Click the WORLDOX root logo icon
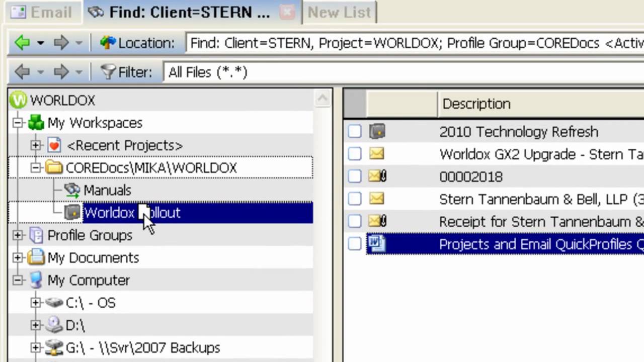Viewport: 644px width, 362px height. (x=18, y=100)
